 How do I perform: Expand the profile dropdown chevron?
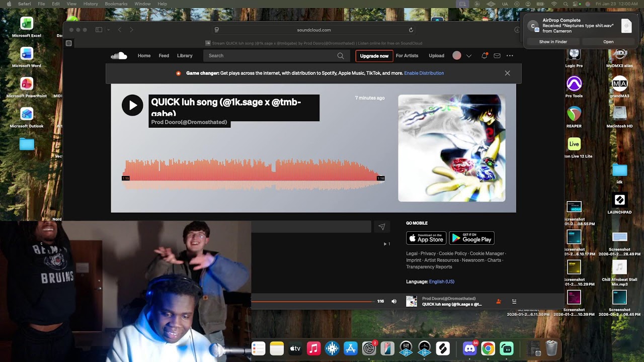[x=469, y=56]
